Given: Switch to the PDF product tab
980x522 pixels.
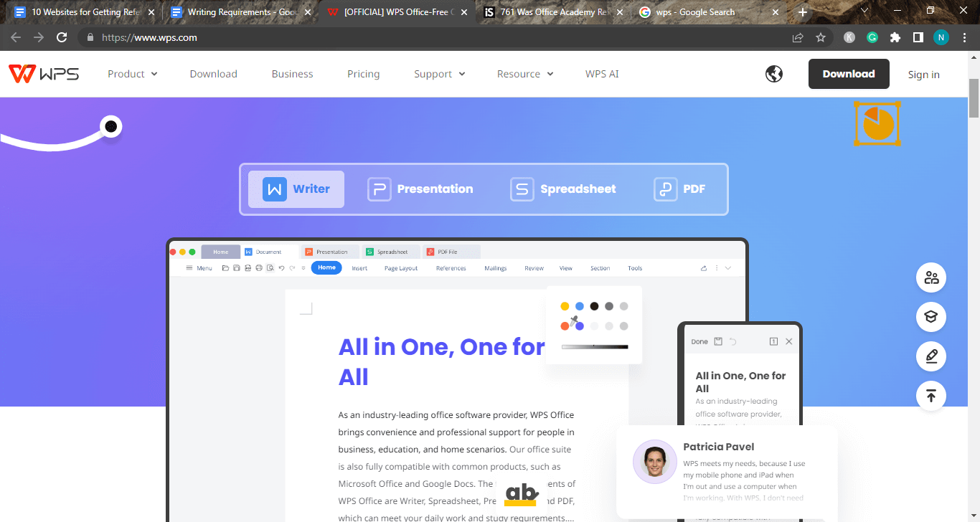Looking at the screenshot, I should pos(679,189).
